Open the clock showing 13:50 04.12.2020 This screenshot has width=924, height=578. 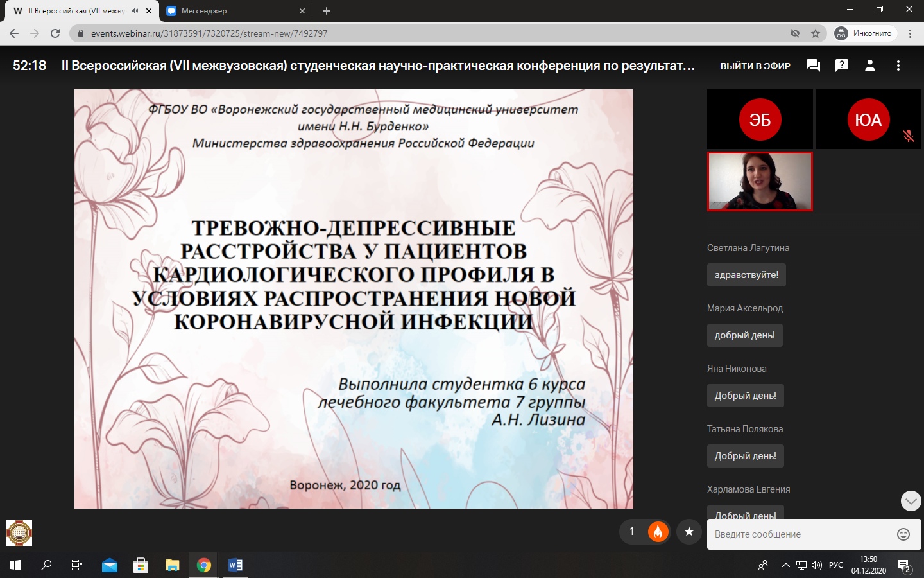click(869, 565)
